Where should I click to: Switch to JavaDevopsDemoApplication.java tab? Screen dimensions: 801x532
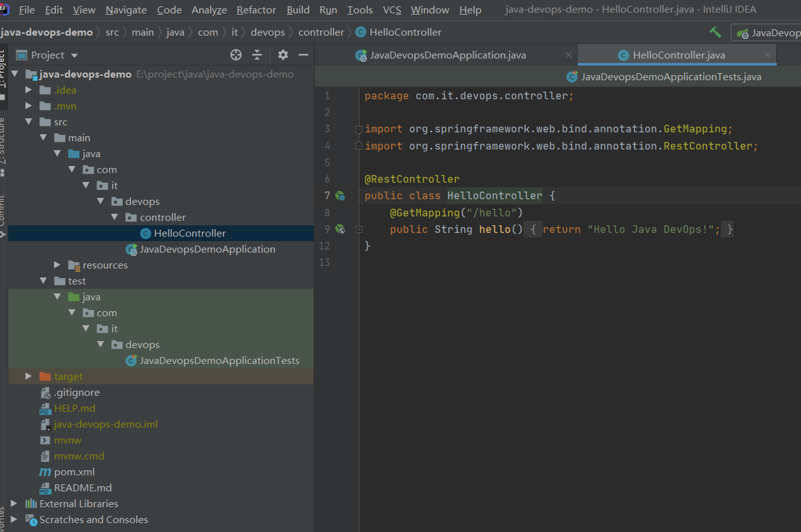(448, 55)
